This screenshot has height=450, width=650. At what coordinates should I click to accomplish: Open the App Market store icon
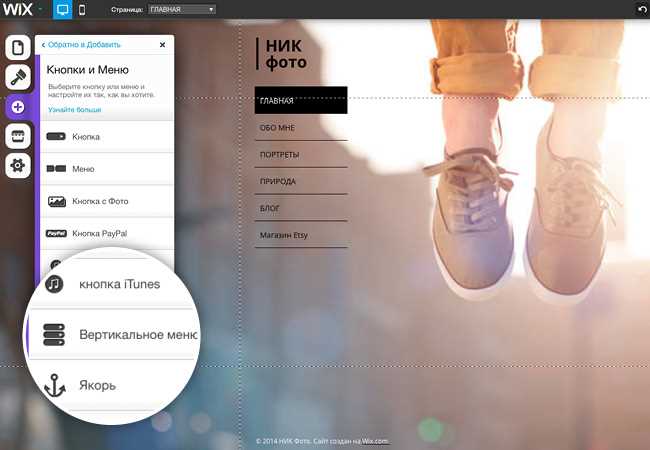(18, 136)
